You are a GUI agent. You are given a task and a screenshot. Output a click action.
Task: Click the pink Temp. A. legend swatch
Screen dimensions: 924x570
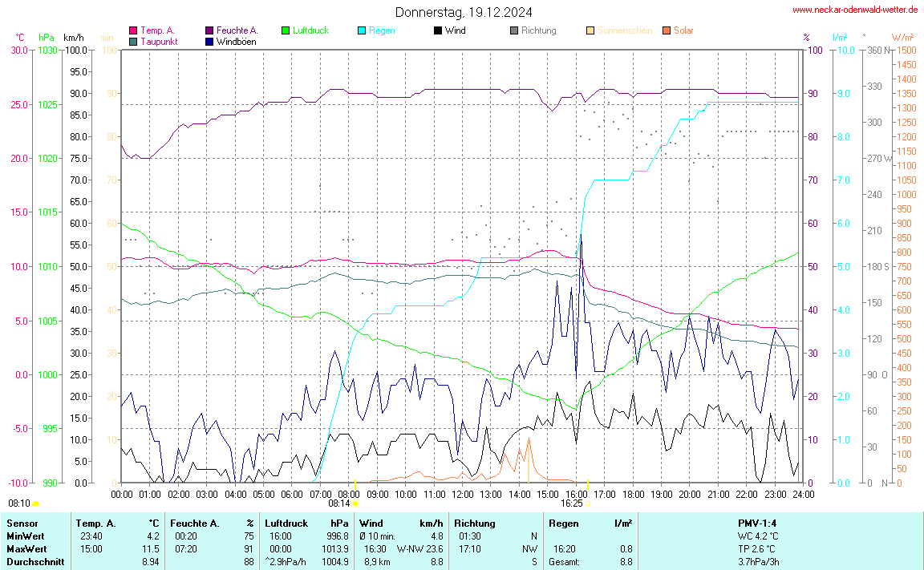click(133, 31)
